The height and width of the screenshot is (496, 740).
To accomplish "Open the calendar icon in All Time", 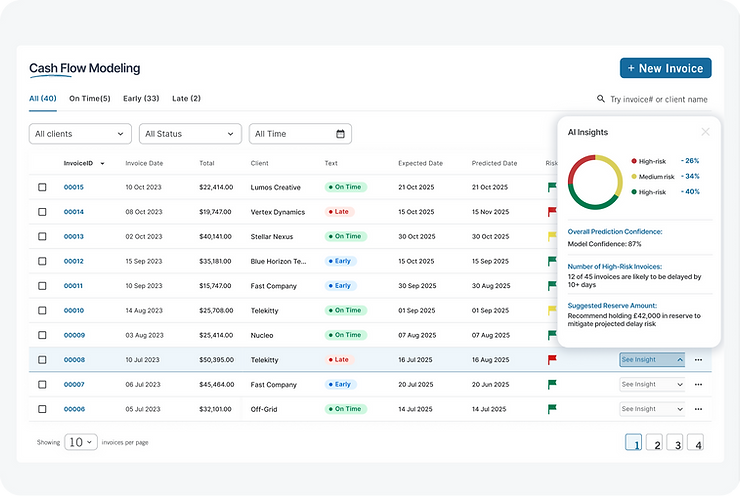I will [340, 134].
